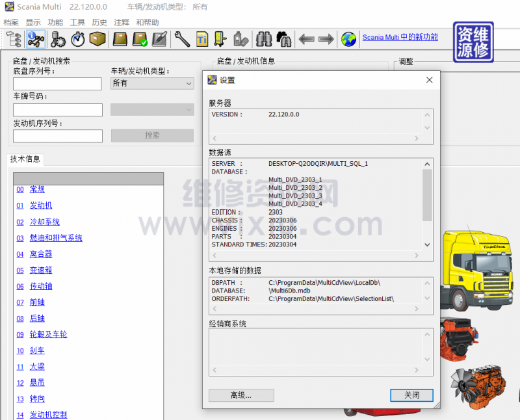Select the Multi_DVD_2303_1 database text

295,180
